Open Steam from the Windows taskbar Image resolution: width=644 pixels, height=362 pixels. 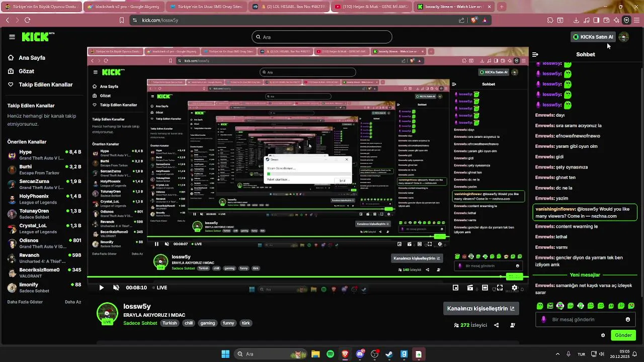coord(389,354)
